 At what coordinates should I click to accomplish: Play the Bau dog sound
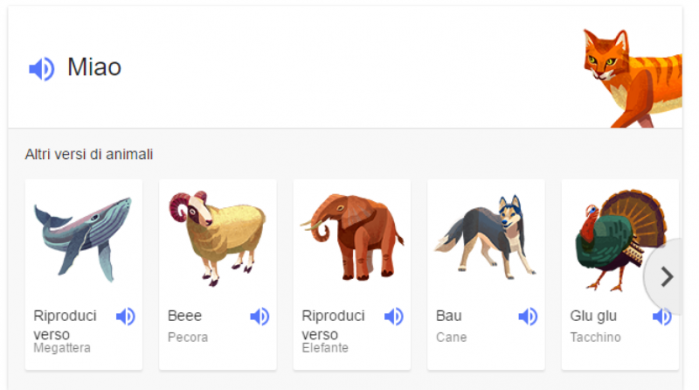click(x=528, y=316)
